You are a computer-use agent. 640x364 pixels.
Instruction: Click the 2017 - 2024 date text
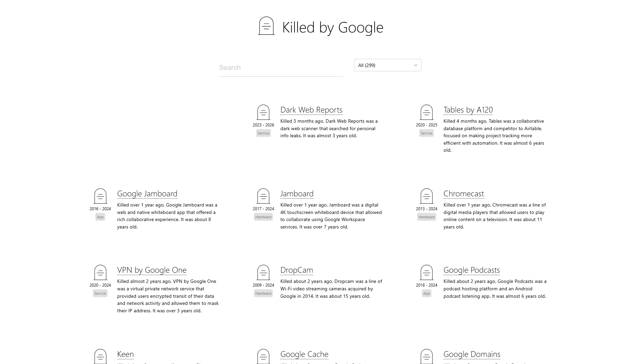coord(263,209)
